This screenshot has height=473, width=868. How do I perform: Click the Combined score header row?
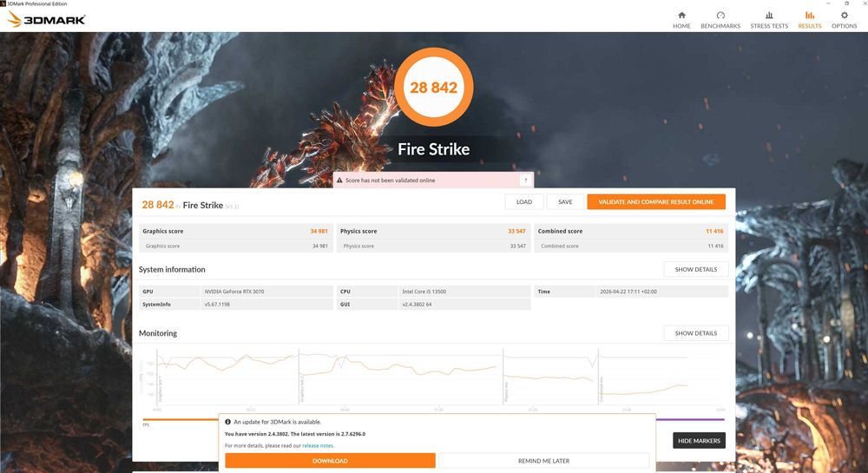point(630,231)
